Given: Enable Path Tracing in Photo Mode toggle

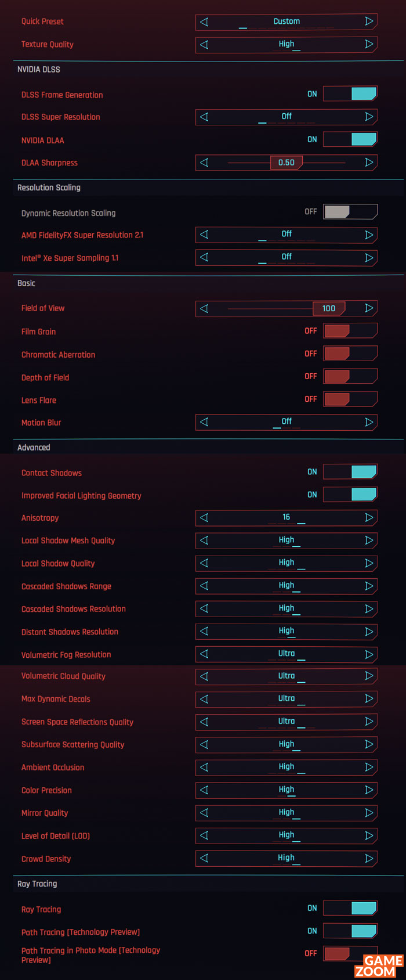Looking at the screenshot, I should [350, 953].
